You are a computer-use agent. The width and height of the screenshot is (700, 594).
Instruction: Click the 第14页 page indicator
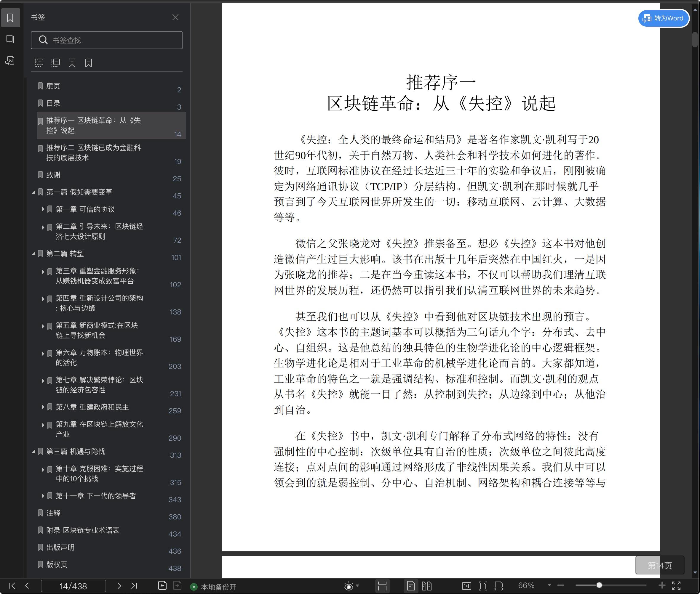(x=660, y=565)
